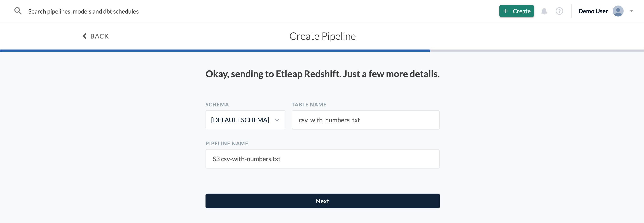Open help via the question mark icon

pos(559,11)
